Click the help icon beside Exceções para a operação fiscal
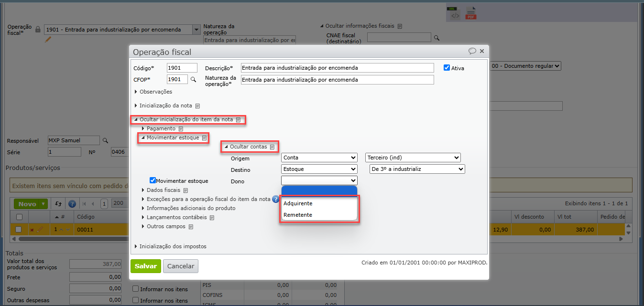Viewport: 644px width, 306px height. click(x=276, y=199)
